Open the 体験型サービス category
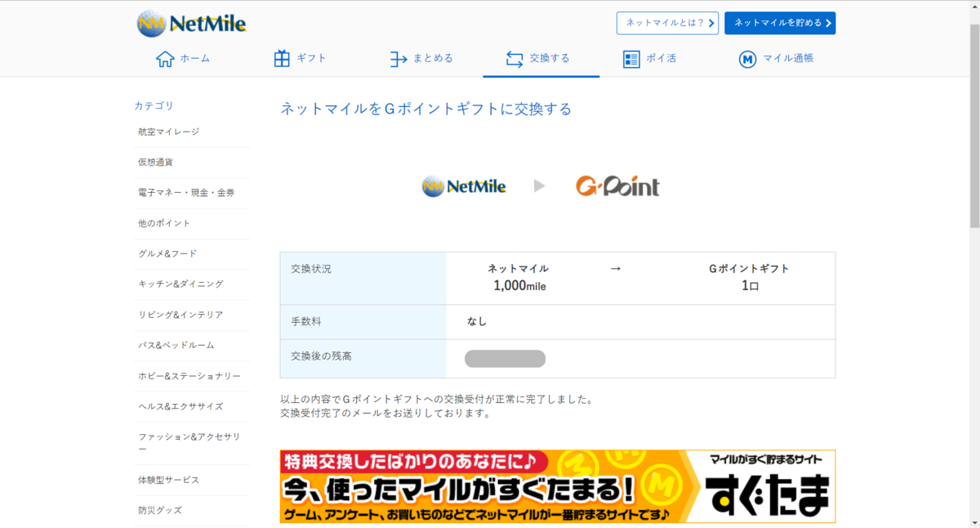 [192, 480]
